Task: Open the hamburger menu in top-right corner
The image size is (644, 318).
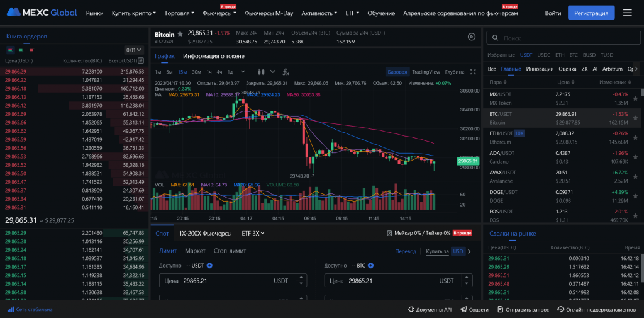Action: (627, 13)
